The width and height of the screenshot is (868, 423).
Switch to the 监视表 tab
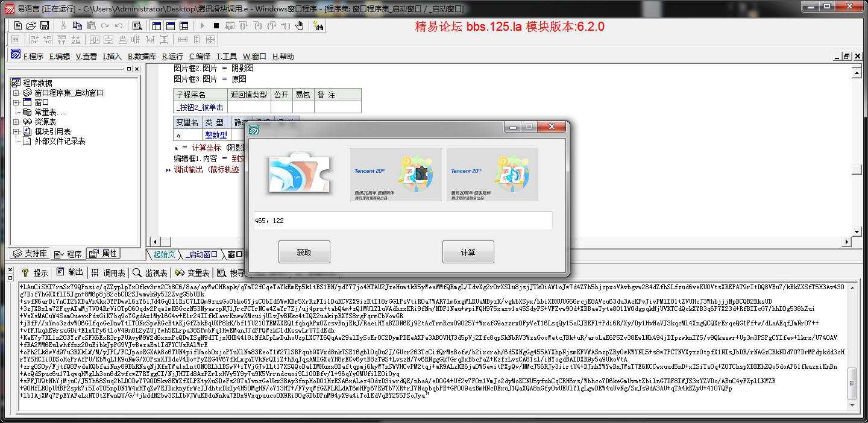[151, 272]
